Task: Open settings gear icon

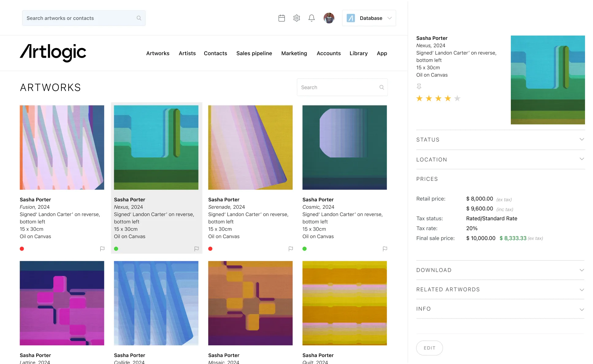Action: click(x=296, y=18)
